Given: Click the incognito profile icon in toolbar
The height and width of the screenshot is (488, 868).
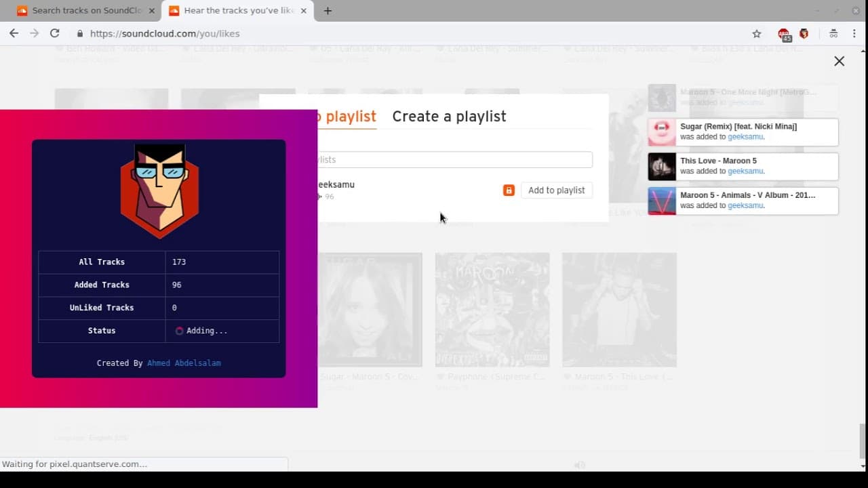Looking at the screenshot, I should click(833, 33).
